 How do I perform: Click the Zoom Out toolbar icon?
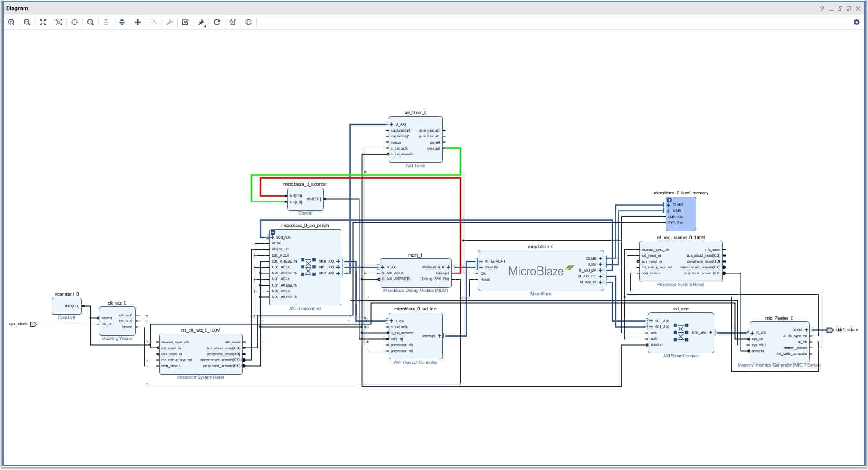pos(27,22)
